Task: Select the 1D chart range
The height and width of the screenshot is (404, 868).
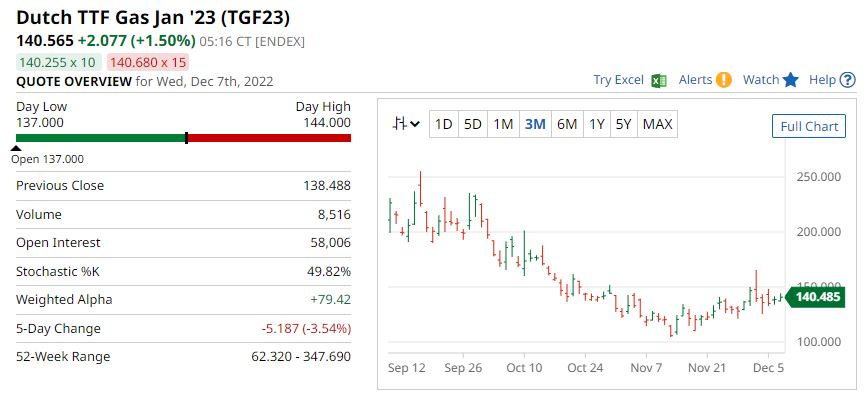Action: (x=443, y=124)
